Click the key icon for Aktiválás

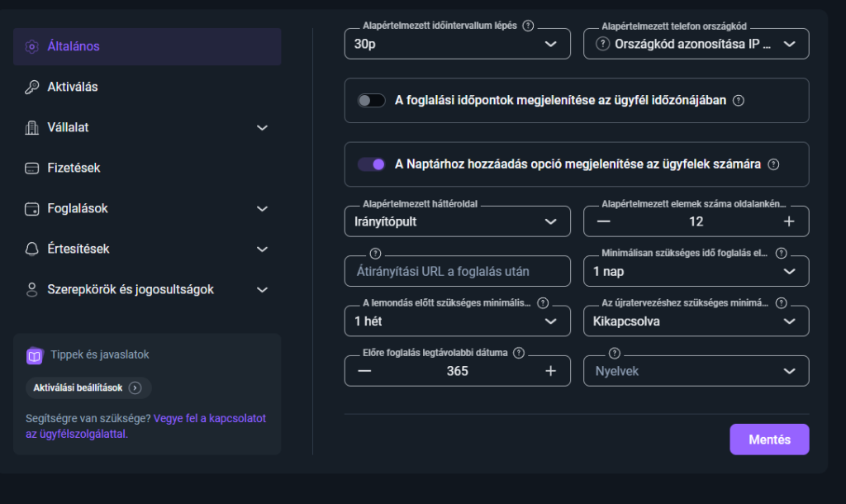(x=32, y=87)
